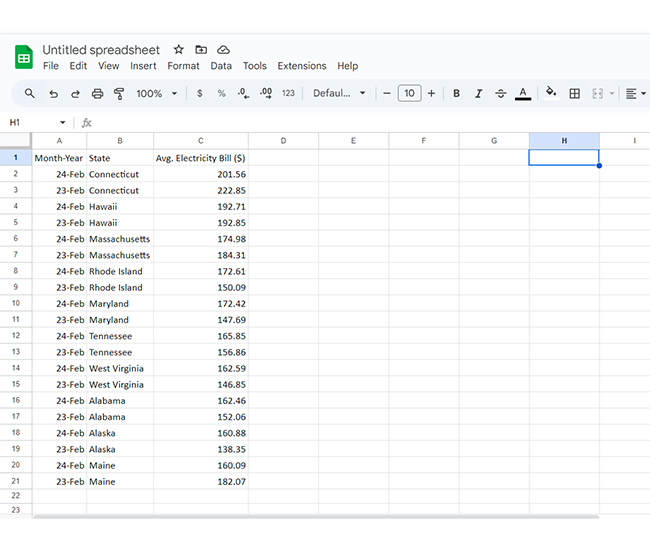Toggle strikethrough formatting
The height and width of the screenshot is (550, 650).
coord(501,94)
